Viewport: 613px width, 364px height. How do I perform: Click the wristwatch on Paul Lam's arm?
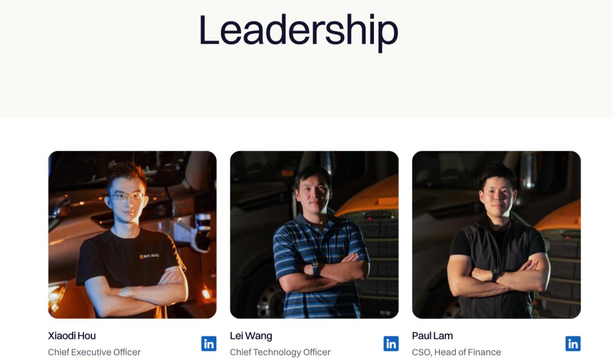496,274
